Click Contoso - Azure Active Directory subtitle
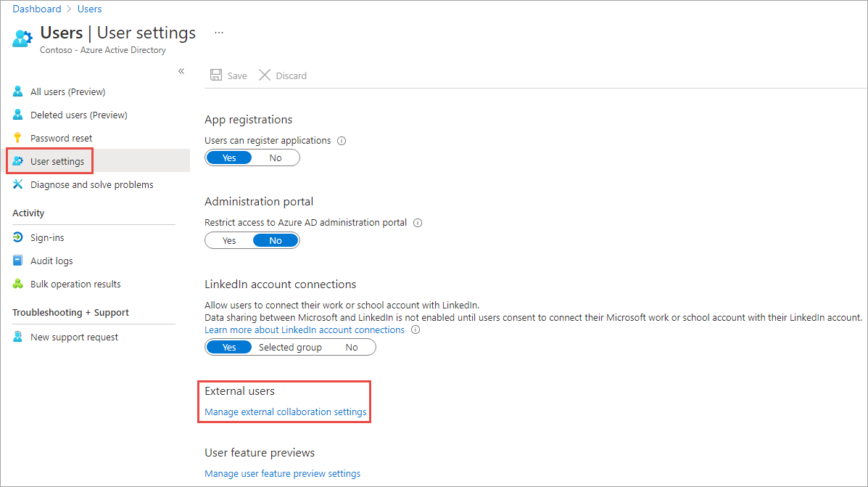The width and height of the screenshot is (868, 487). tap(103, 50)
